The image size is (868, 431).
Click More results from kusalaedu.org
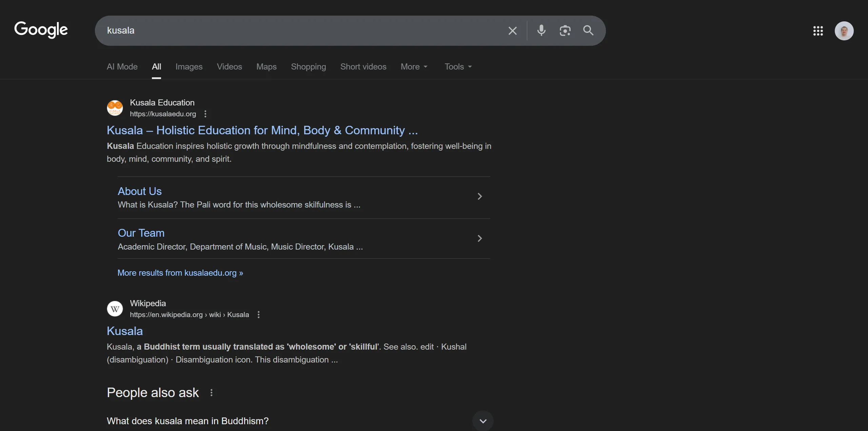tap(180, 273)
